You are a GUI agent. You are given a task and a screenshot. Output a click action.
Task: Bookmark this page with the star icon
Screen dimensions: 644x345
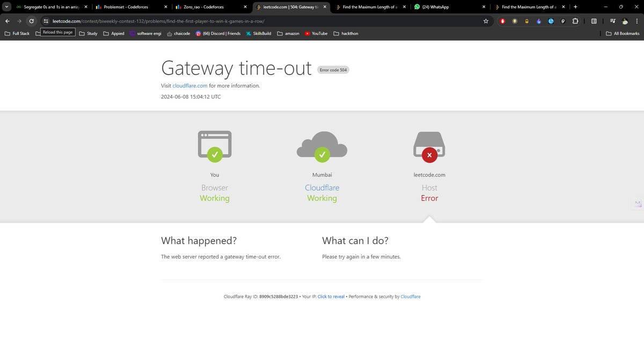[x=486, y=21]
